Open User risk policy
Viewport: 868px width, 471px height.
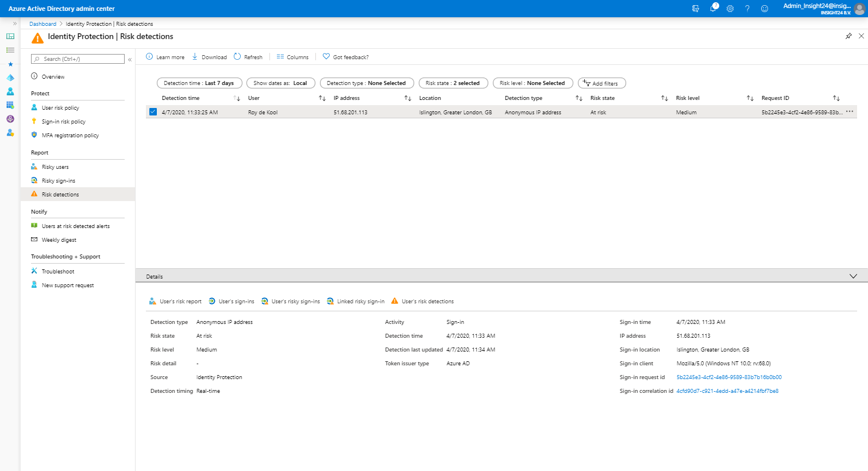pos(60,107)
